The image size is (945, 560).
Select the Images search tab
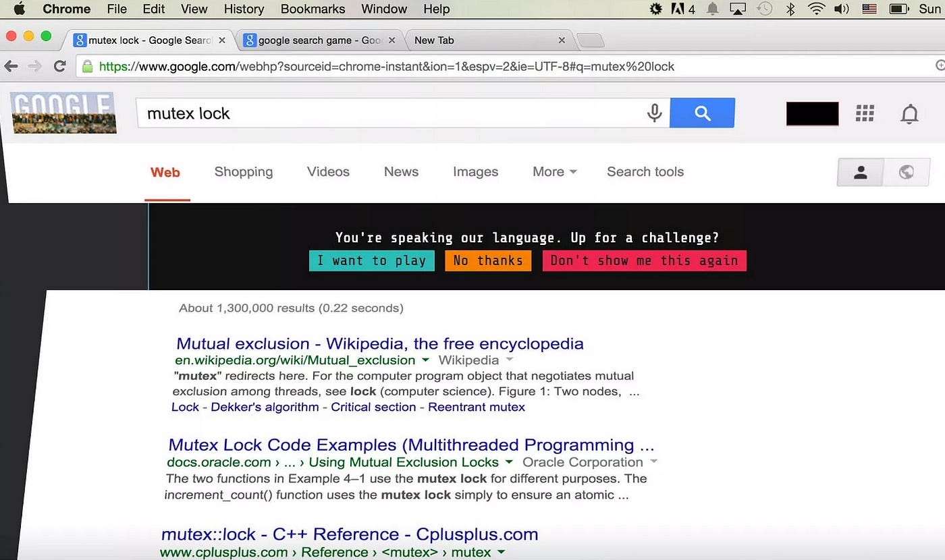pos(475,172)
